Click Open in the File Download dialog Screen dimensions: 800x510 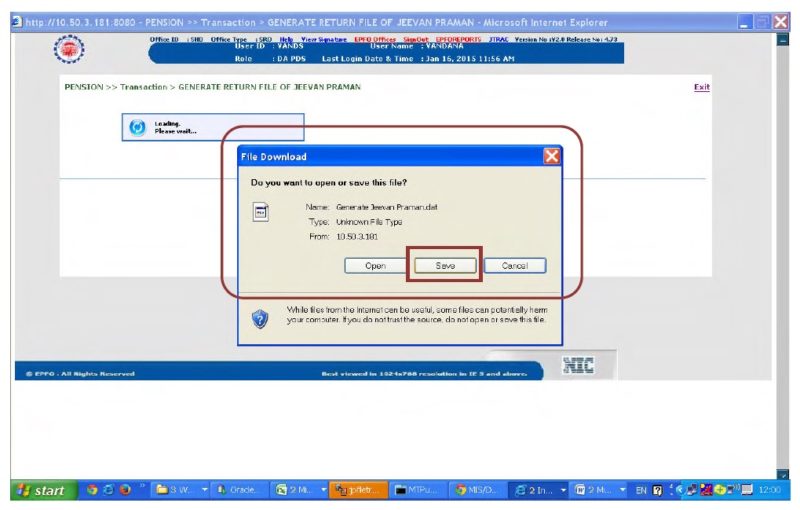click(x=375, y=266)
